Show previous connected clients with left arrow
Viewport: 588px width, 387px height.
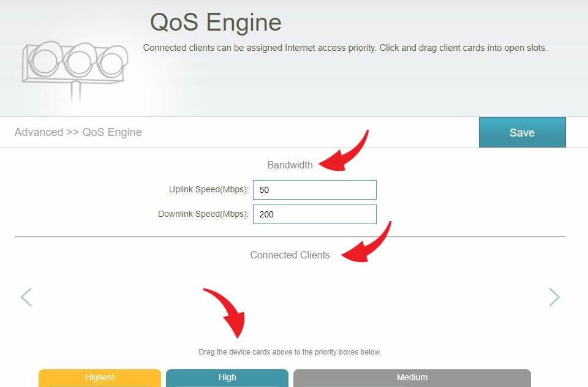(x=26, y=298)
